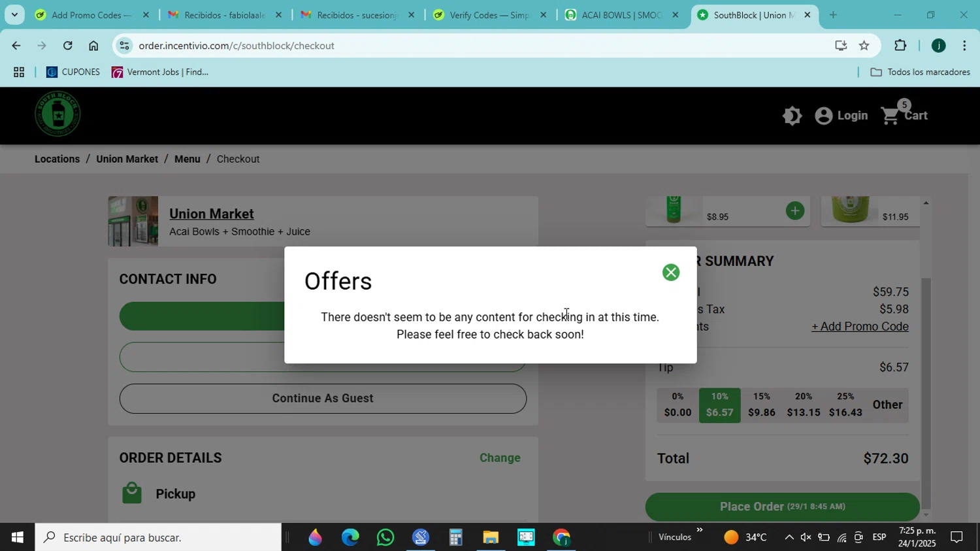
Task: Open the apps grid shortcut
Action: (19, 73)
